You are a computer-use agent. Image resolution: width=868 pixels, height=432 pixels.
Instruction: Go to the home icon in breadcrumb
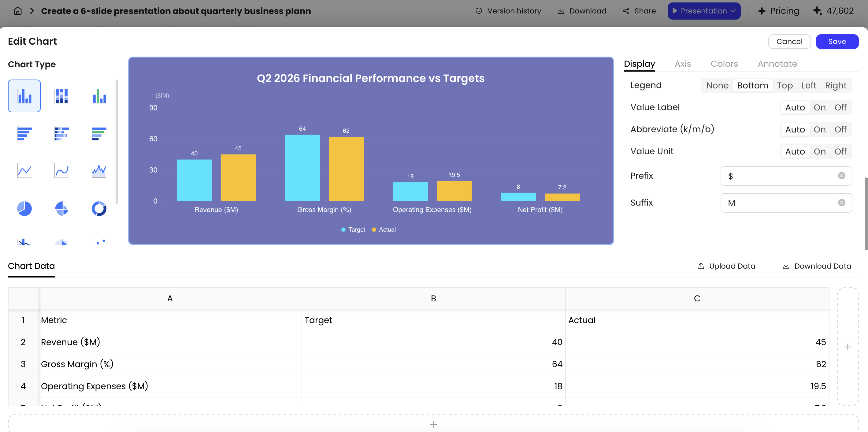click(x=17, y=11)
